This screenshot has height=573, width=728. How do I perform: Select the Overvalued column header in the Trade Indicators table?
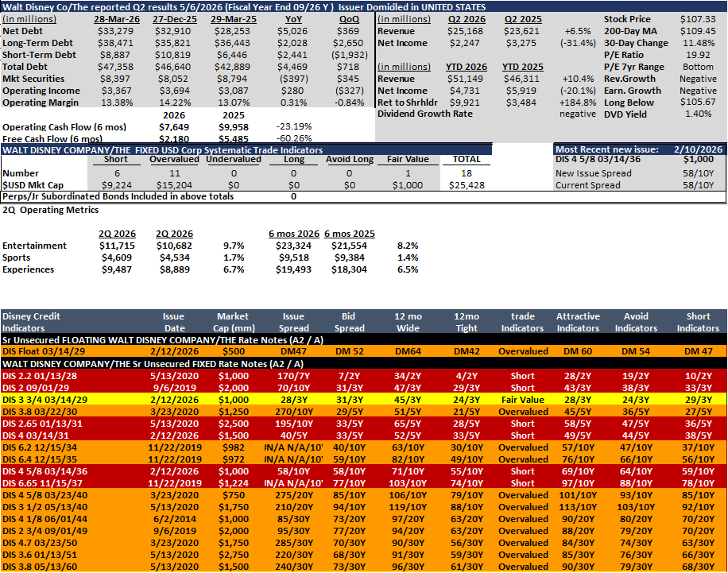[x=174, y=159]
